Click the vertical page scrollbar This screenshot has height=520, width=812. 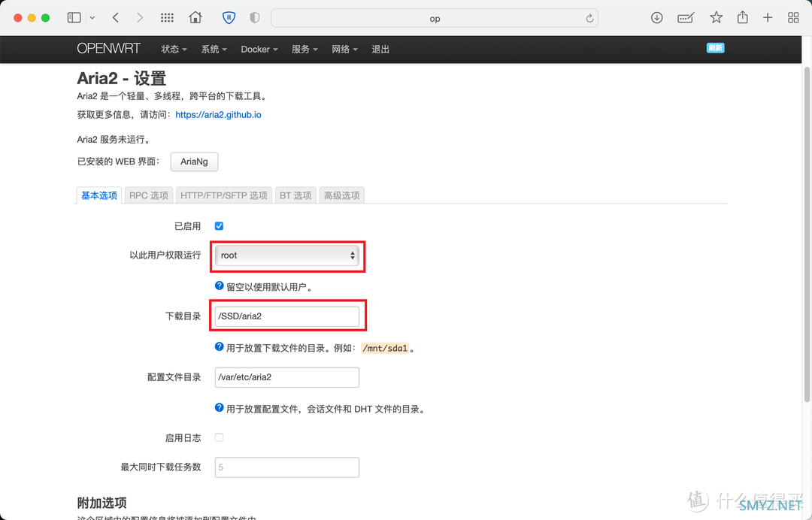coord(807,234)
